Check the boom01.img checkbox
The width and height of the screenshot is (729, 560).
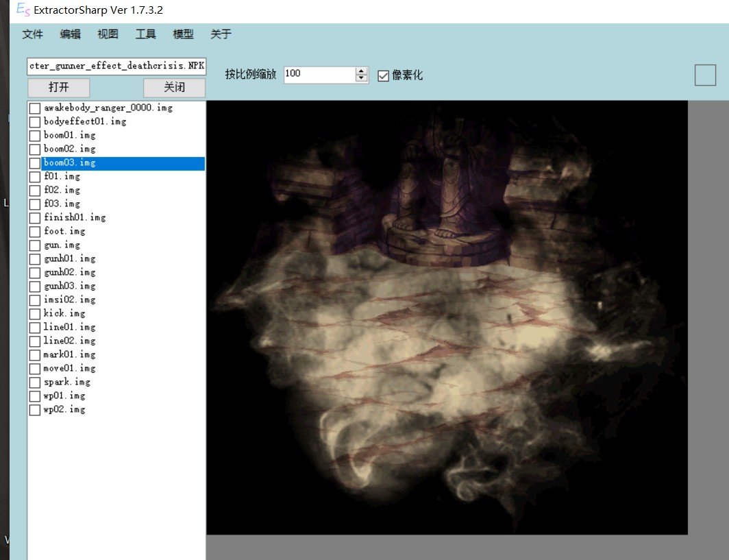click(35, 136)
